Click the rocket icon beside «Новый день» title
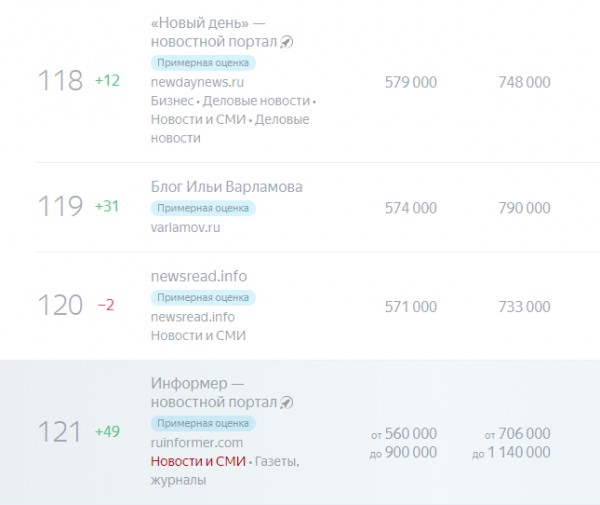Viewport: 600px width, 505px height. (x=287, y=42)
